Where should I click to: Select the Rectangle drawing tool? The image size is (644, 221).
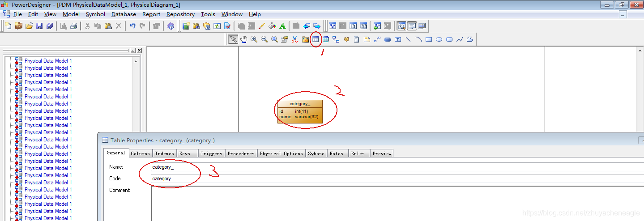[429, 39]
